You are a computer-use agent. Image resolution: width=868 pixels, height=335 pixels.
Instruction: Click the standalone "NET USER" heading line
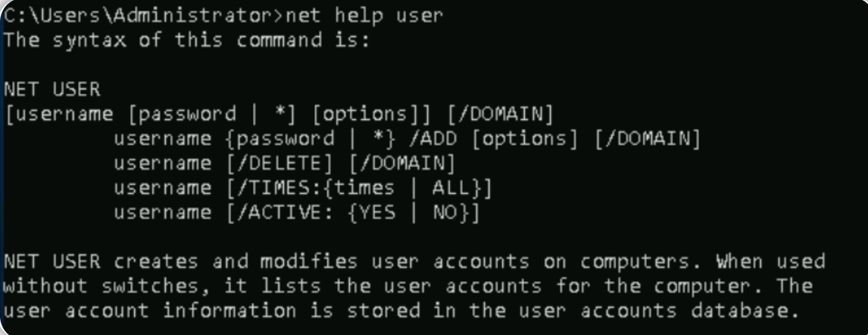(52, 89)
